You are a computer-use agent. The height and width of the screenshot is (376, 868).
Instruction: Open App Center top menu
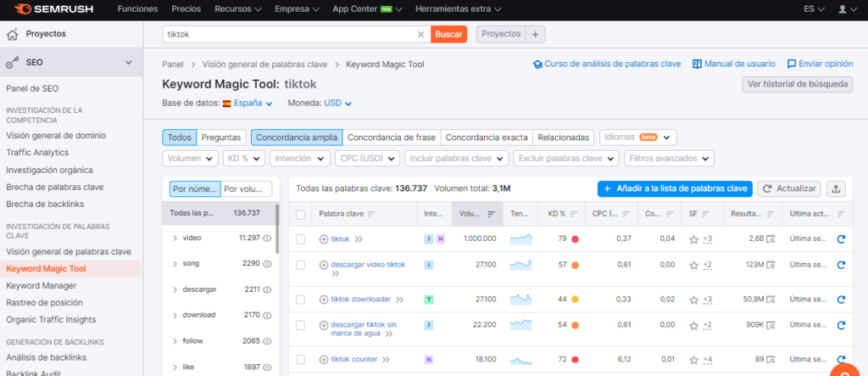(x=368, y=9)
